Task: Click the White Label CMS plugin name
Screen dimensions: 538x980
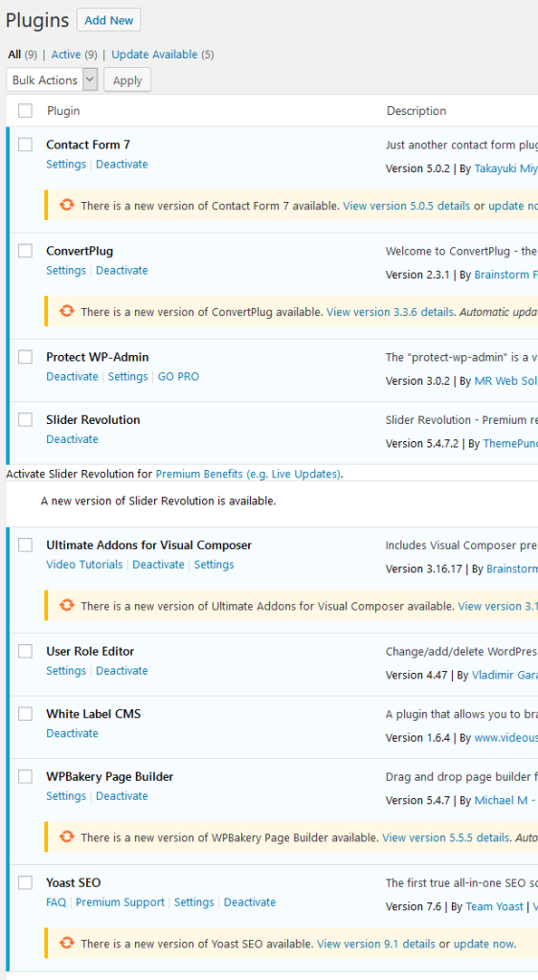Action: pos(94,714)
